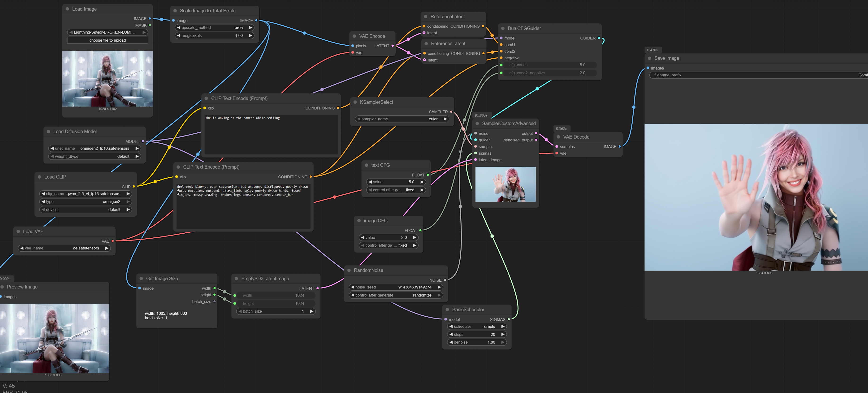Collapse the VAE Encode node via its title dot
The image size is (868, 393).
tap(354, 36)
